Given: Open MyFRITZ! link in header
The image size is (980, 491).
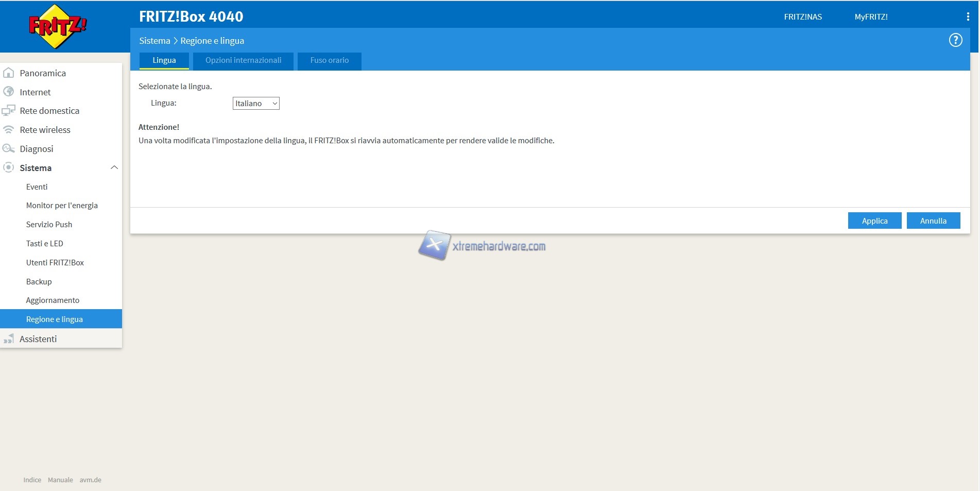Looking at the screenshot, I should pyautogui.click(x=871, y=17).
